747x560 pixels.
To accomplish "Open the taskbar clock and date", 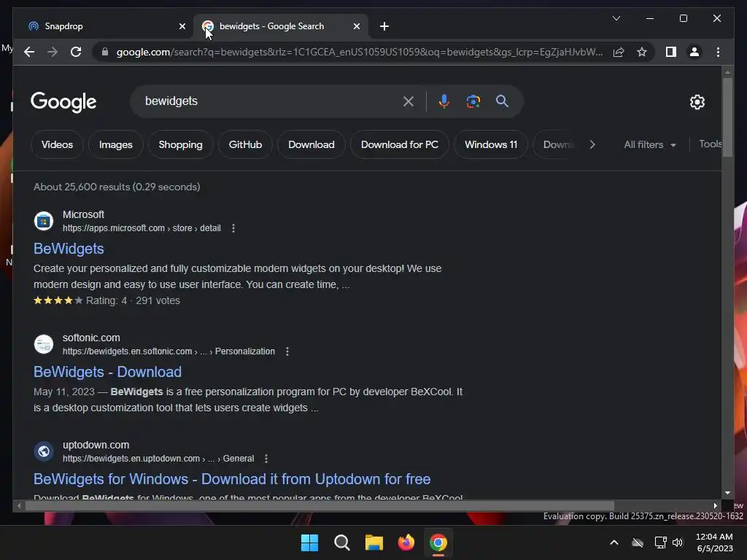I will pyautogui.click(x=714, y=542).
